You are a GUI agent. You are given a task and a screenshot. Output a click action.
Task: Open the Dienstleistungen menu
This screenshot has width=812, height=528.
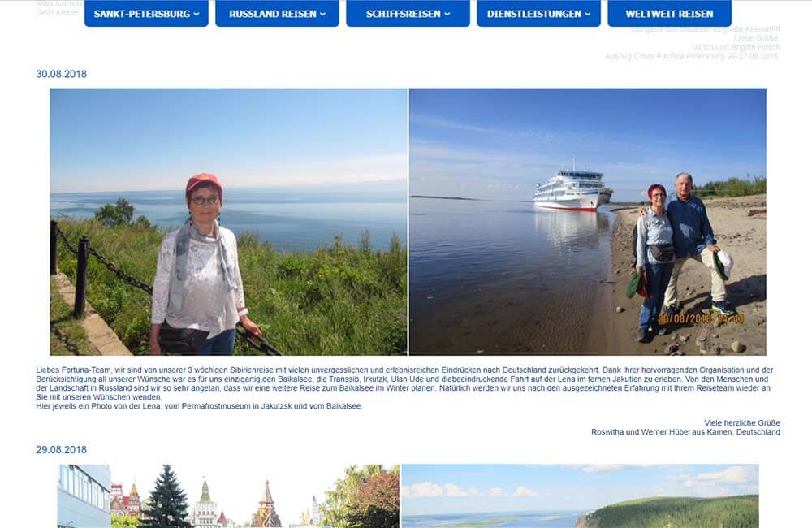(x=538, y=14)
